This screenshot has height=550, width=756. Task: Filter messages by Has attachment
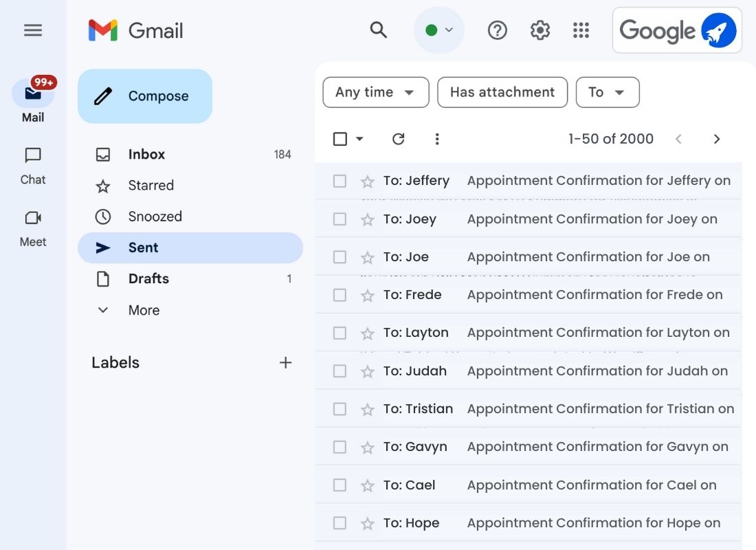tap(502, 91)
